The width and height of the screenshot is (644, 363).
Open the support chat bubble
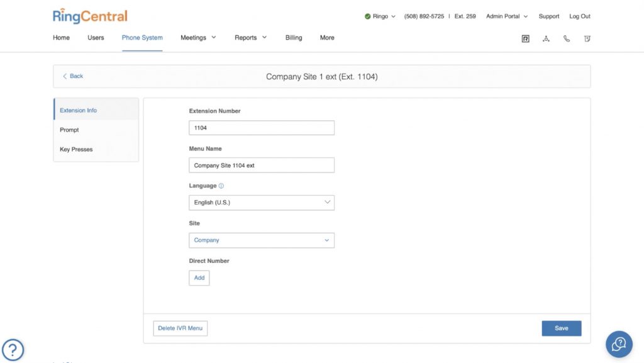pos(619,344)
